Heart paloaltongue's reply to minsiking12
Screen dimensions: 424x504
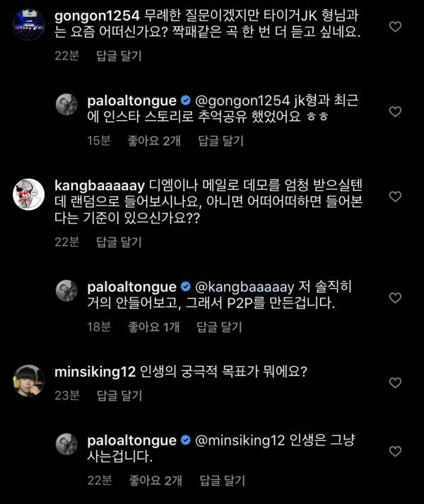tap(396, 451)
